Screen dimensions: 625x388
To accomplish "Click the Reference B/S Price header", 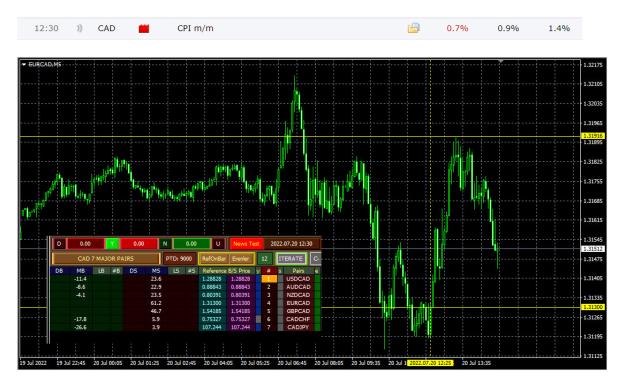I will (226, 271).
